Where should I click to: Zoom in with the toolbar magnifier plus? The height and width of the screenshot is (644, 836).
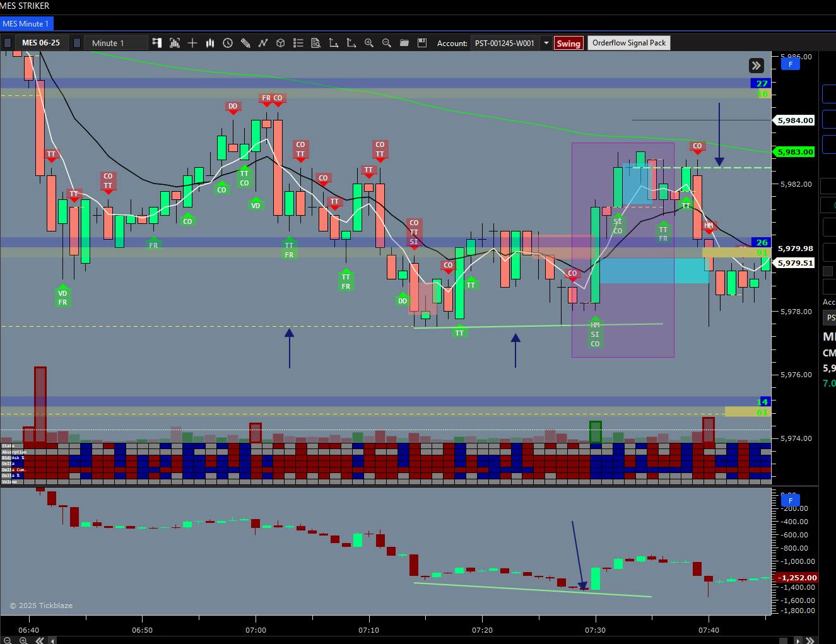(x=369, y=43)
